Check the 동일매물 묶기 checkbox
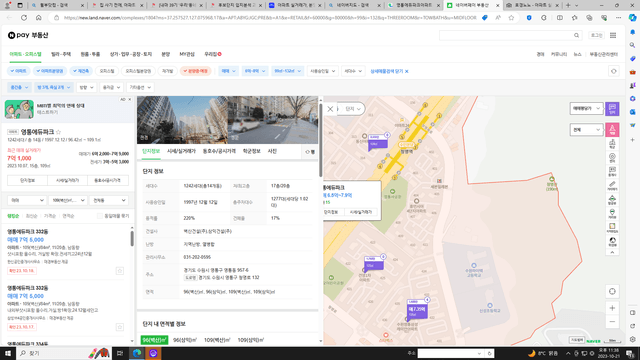The width and height of the screenshot is (640, 360). 100,216
